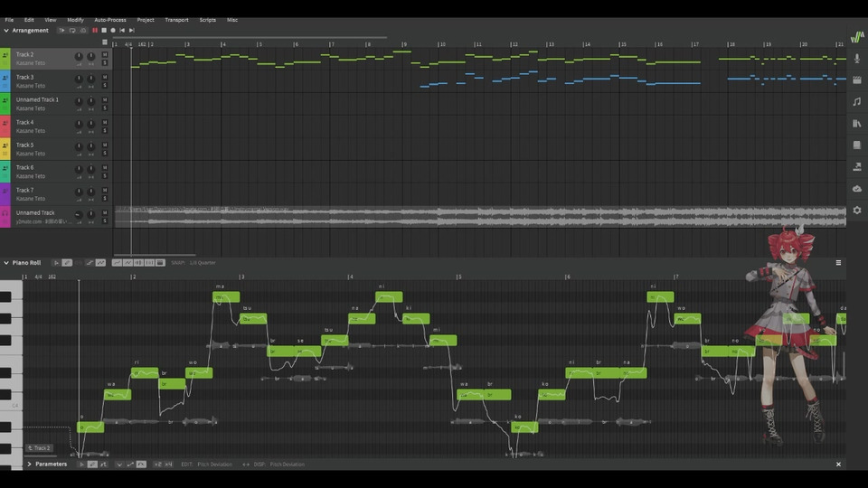Click the green color tab of Track 2
Image resolution: width=868 pixels, height=488 pixels.
(5, 59)
